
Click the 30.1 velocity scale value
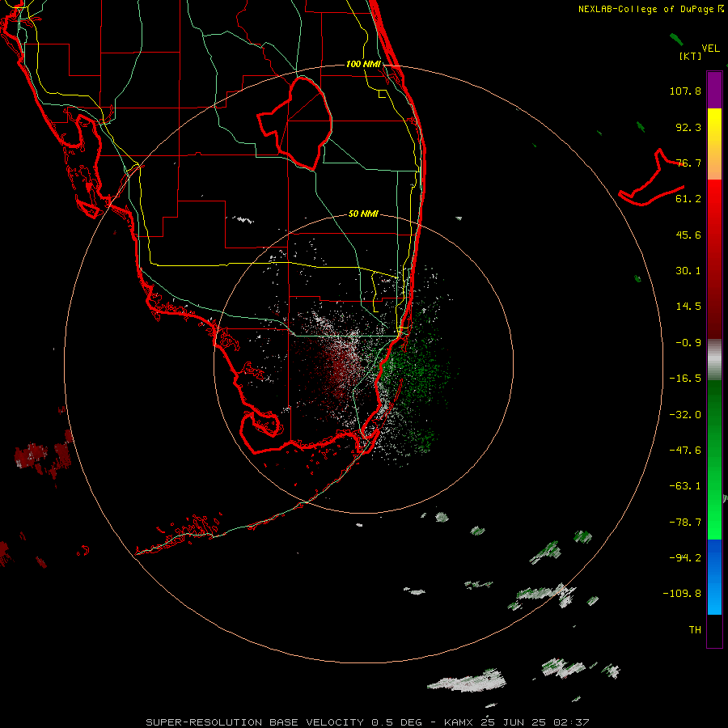688,271
